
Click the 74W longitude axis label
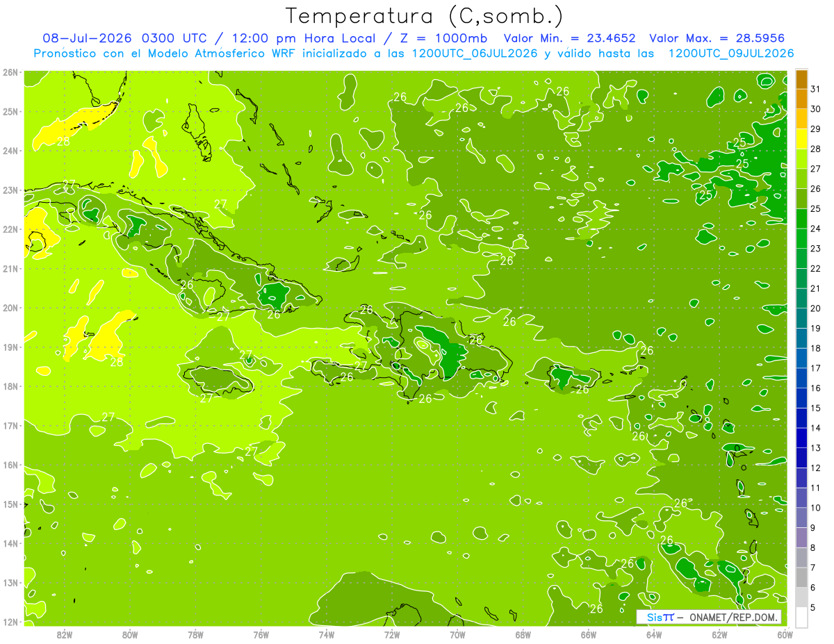[x=326, y=634]
